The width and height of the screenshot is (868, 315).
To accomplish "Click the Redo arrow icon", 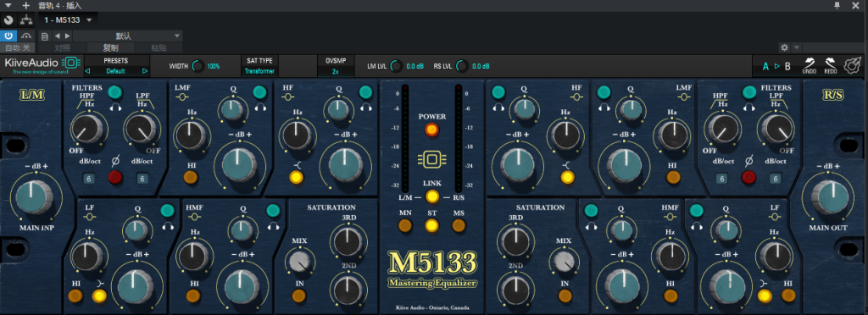I will pyautogui.click(x=830, y=64).
